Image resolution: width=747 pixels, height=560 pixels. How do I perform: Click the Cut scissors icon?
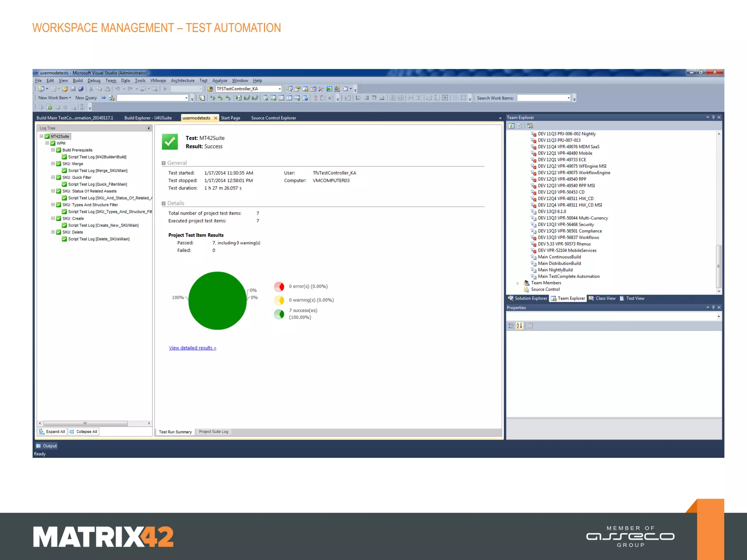click(x=91, y=89)
